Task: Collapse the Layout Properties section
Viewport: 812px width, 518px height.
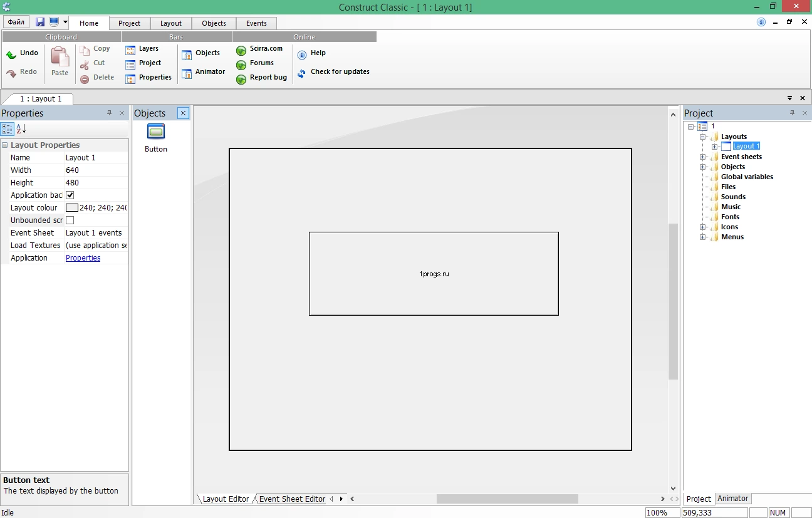Action: click(5, 145)
